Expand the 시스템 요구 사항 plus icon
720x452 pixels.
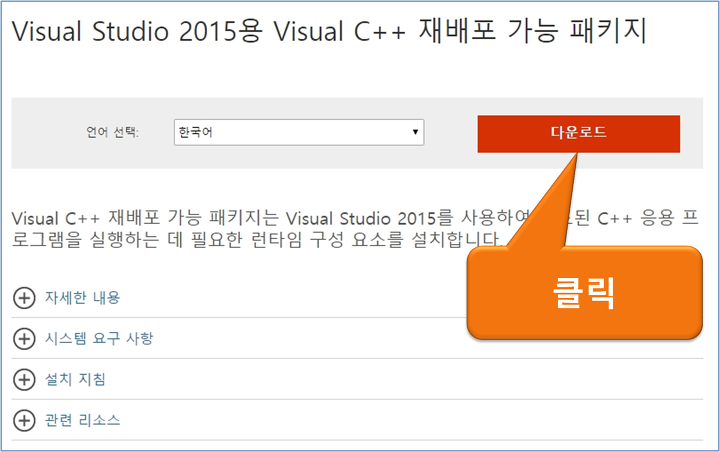(24, 339)
